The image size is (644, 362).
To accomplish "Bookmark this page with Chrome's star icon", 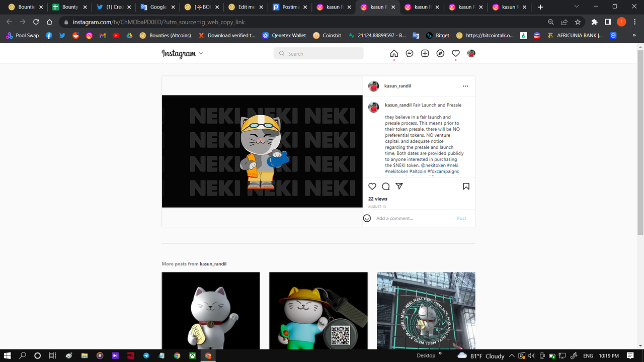I will pyautogui.click(x=577, y=22).
